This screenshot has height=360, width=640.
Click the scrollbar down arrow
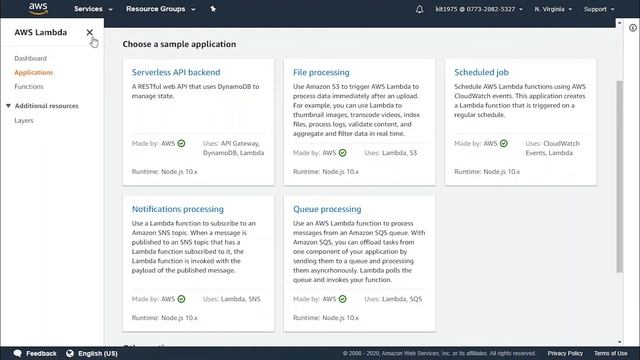pyautogui.click(x=620, y=342)
